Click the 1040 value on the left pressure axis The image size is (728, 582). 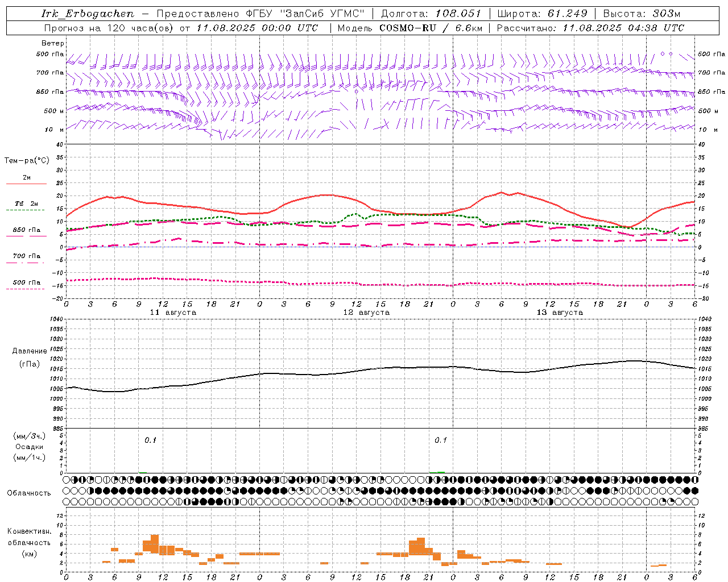pos(56,319)
